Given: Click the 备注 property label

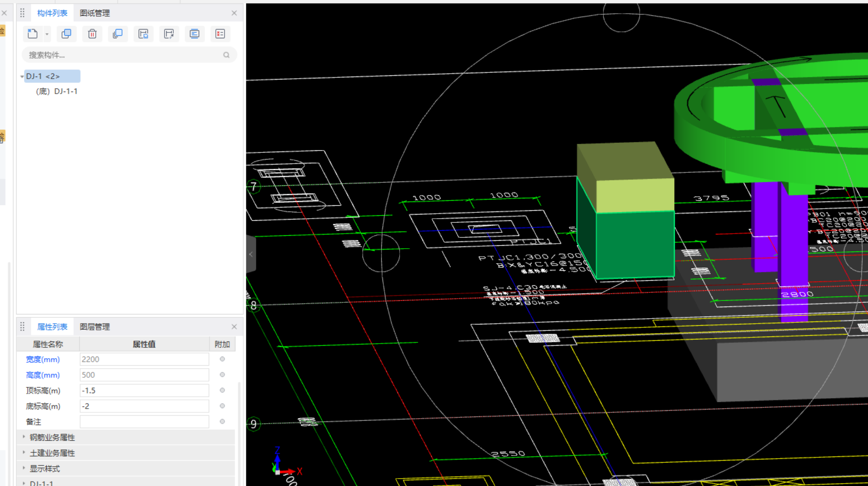Looking at the screenshot, I should click(33, 422).
